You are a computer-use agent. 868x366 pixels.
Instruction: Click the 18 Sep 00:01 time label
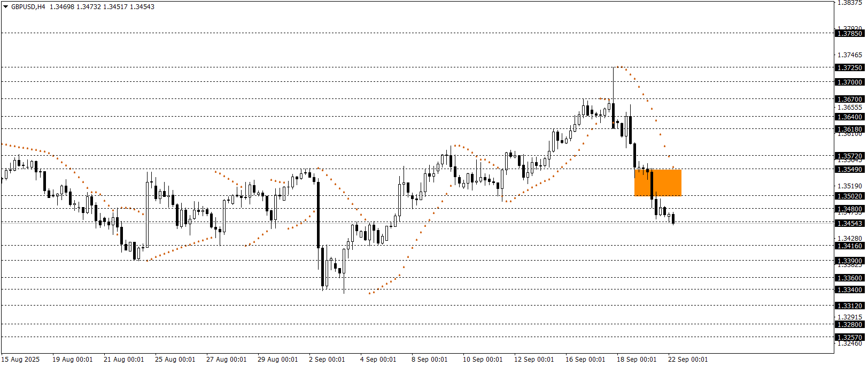point(637,359)
